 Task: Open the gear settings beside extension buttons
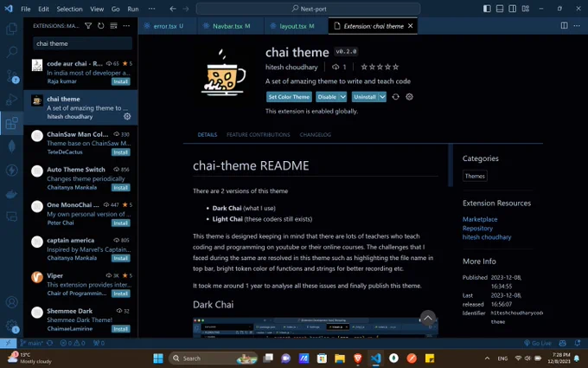pos(410,97)
